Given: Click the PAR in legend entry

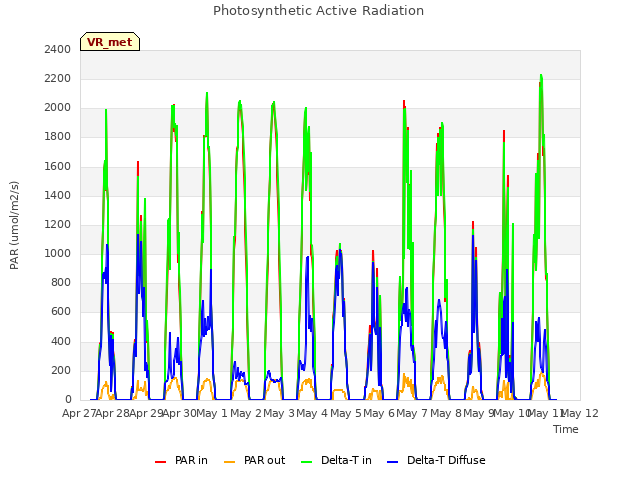Looking at the screenshot, I should pyautogui.click(x=181, y=460).
